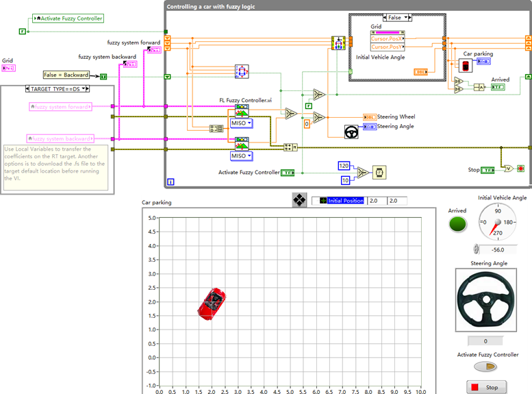This screenshot has height=394, width=532.
Task: Adjust the Initial Vehicle Angle dial knob
Action: coord(497,222)
